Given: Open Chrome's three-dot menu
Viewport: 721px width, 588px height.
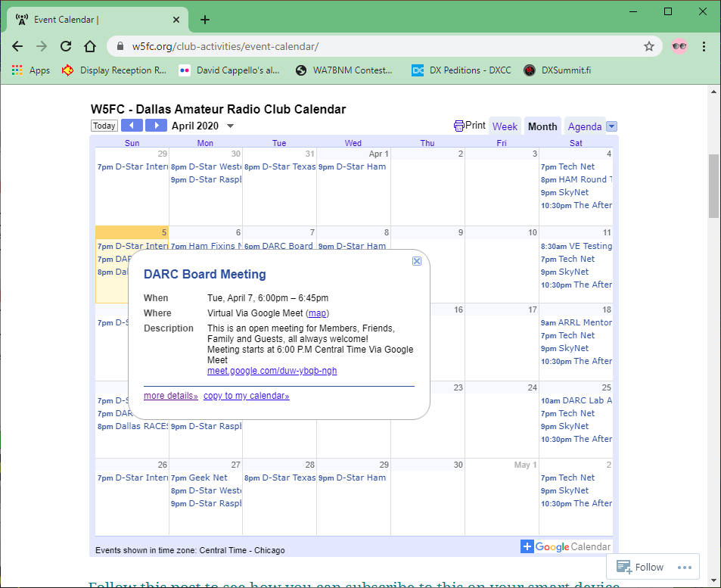Looking at the screenshot, I should coord(704,46).
